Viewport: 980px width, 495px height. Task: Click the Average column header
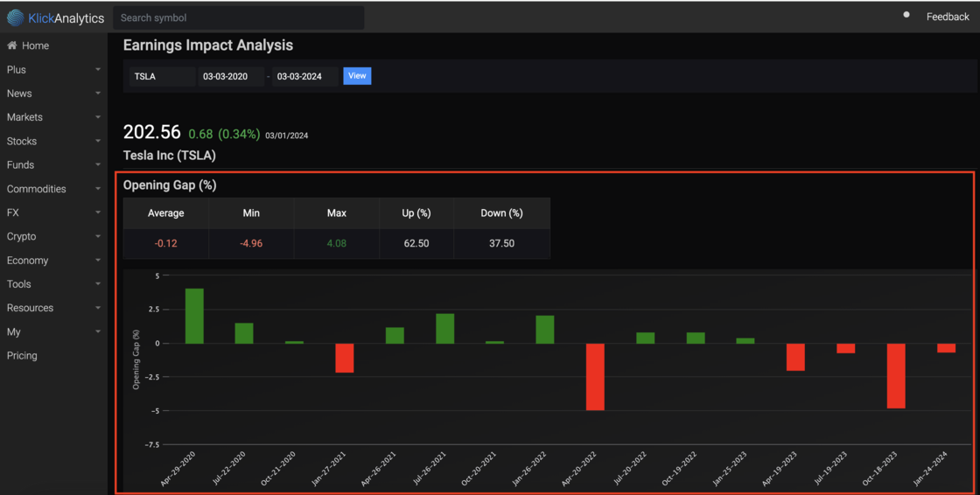point(165,213)
